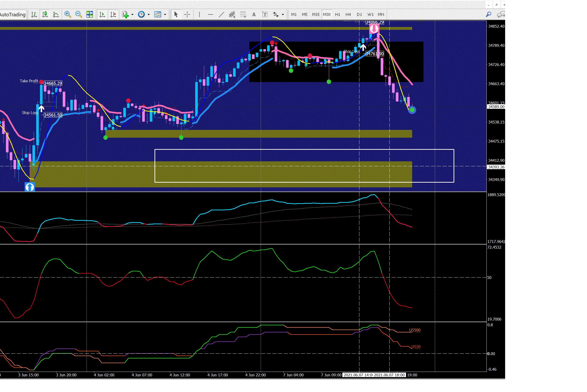This screenshot has width=587, height=392.
Task: Expand the templates dropdown arrow
Action: point(165,14)
